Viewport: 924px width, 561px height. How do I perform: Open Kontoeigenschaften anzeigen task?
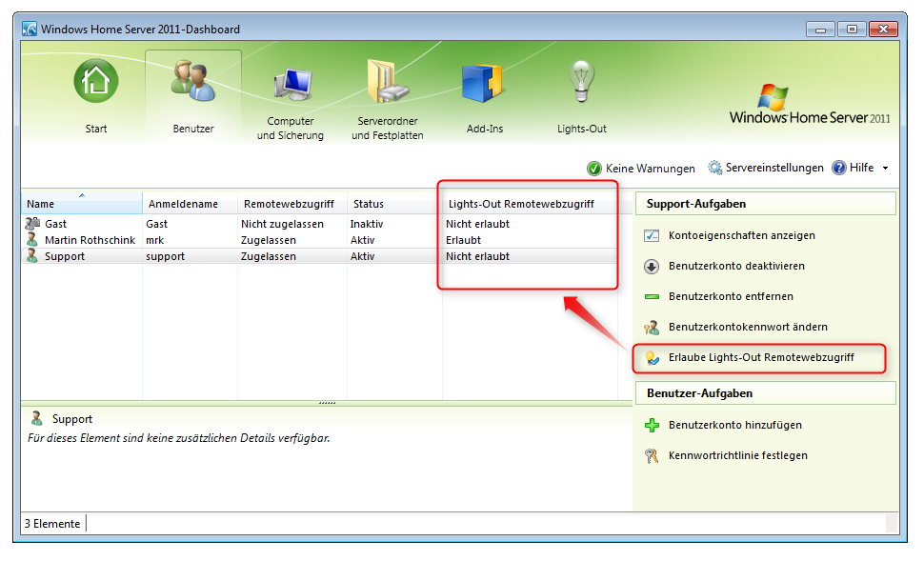click(x=741, y=235)
